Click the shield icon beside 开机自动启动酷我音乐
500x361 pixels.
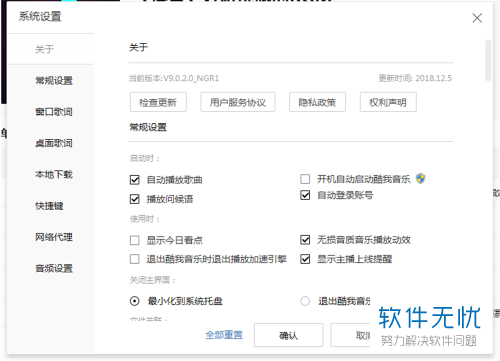(x=421, y=179)
